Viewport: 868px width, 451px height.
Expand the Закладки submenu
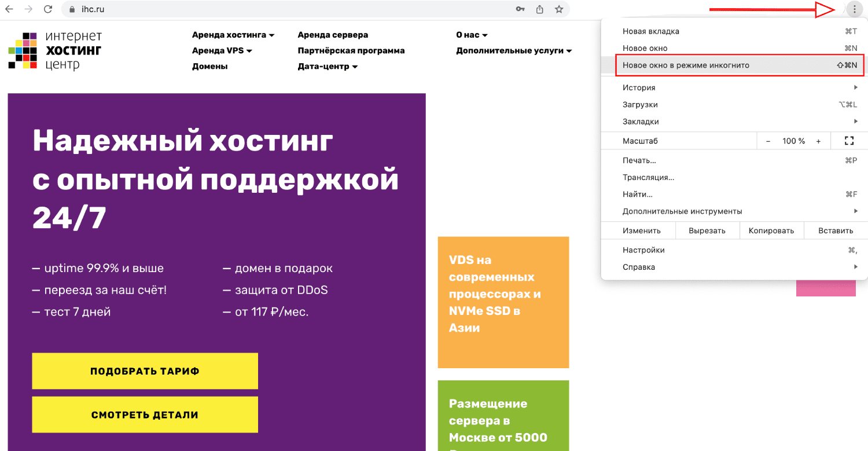(734, 122)
